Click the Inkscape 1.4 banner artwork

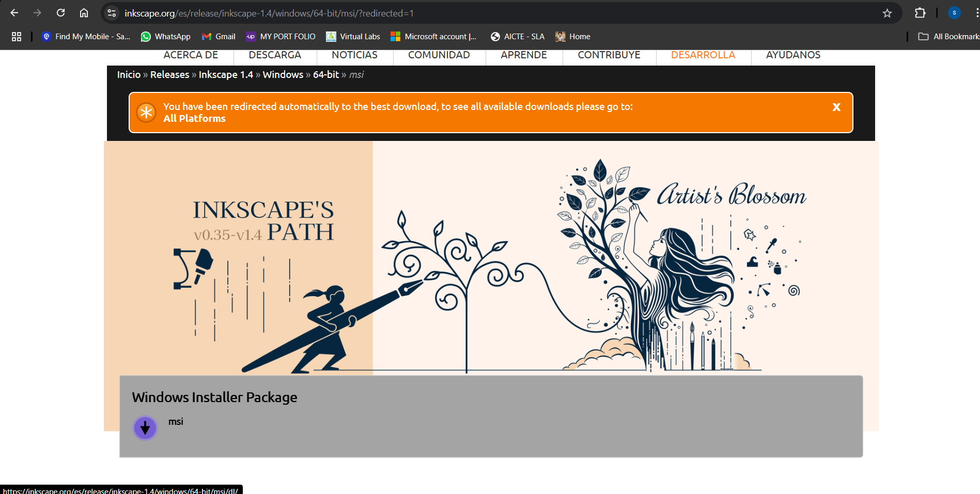(x=491, y=258)
